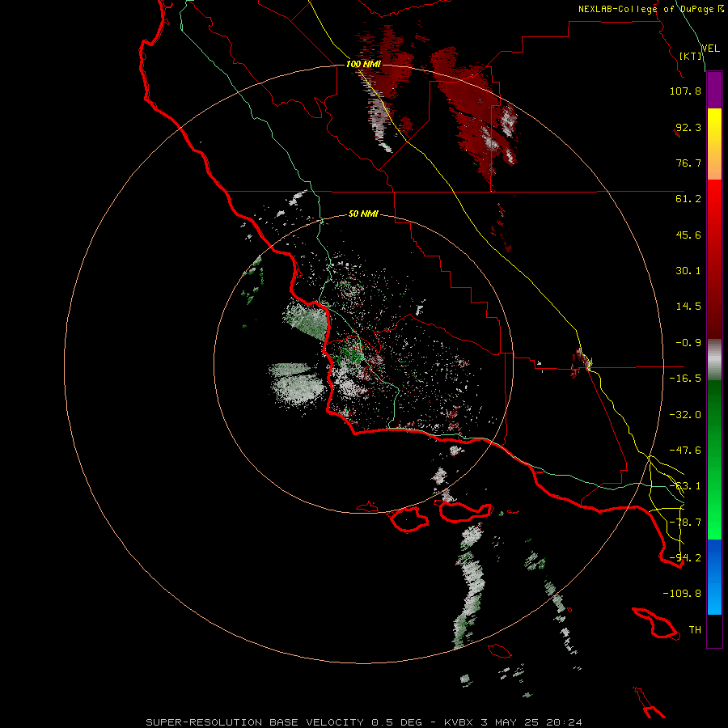
Task: Click the 30.1 scale value
Action: pos(688,271)
